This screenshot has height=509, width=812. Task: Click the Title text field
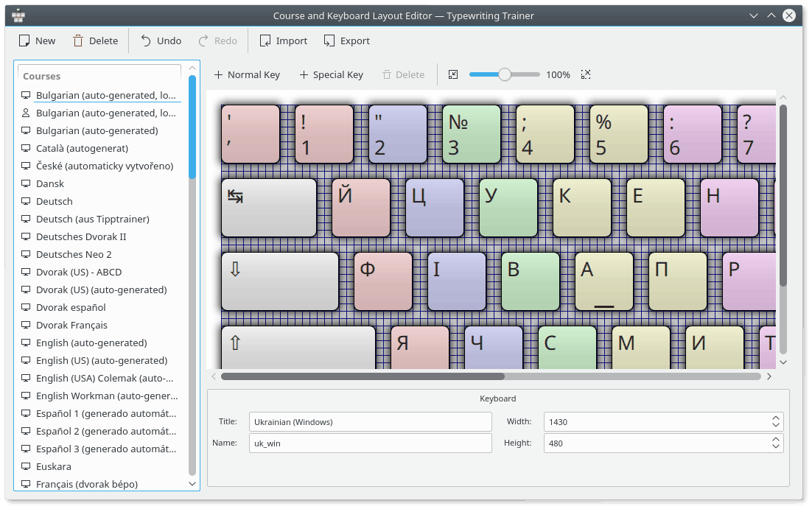pyautogui.click(x=370, y=421)
